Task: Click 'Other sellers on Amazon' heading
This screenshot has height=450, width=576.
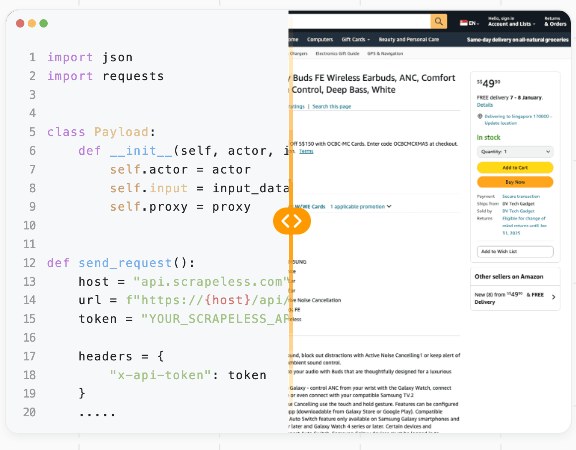Action: tap(509, 277)
